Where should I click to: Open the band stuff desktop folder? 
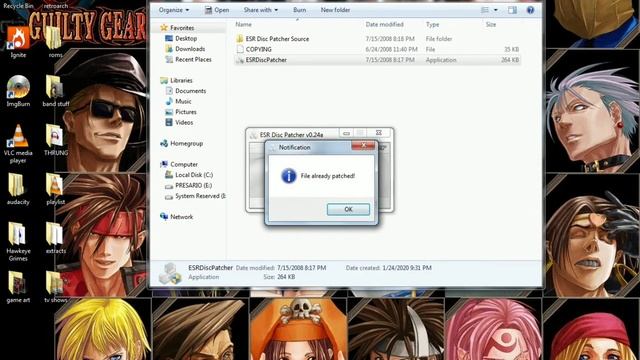(55, 91)
